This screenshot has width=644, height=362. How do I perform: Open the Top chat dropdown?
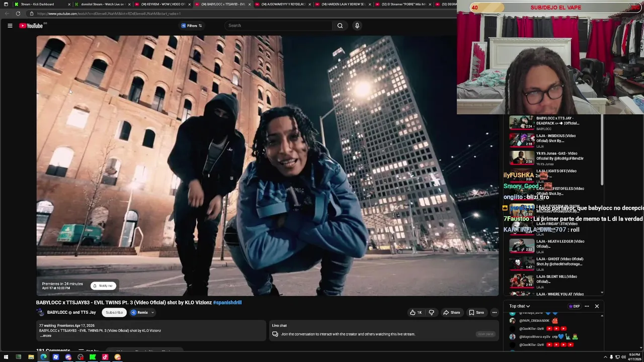519,306
